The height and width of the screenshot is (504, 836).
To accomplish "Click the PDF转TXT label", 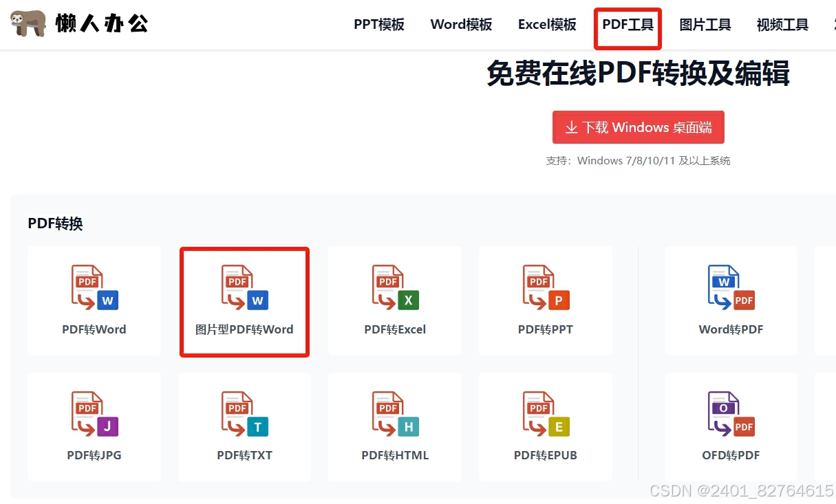I will click(244, 455).
